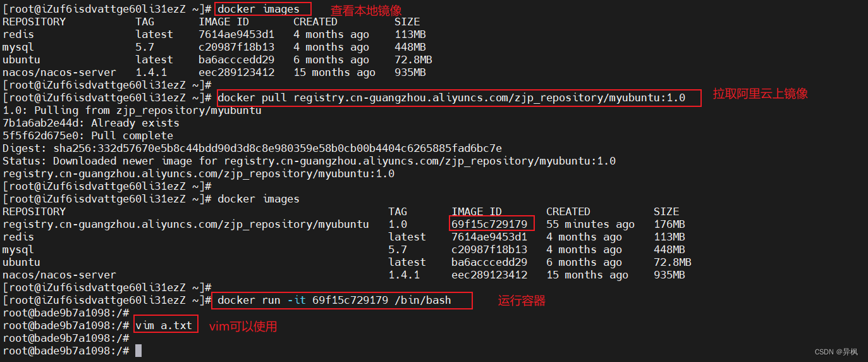This screenshot has height=362, width=868.
Task: Click the boxed 'docker images' command at top
Action: 259,9
